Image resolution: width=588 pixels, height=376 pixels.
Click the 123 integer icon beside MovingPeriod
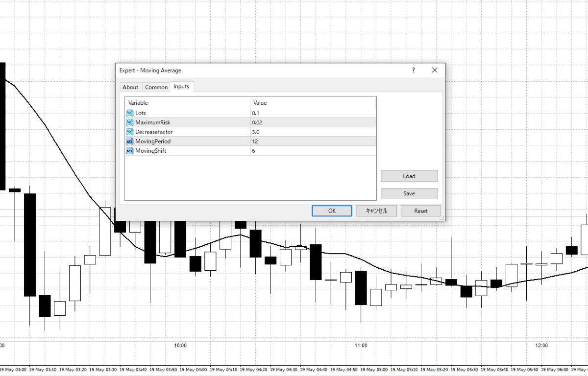tap(129, 141)
